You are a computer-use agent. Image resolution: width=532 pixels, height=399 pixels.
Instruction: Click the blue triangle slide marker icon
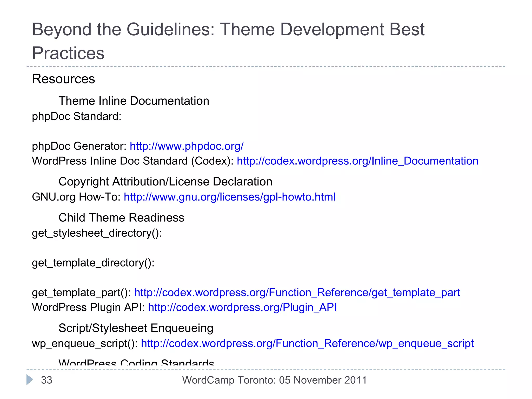30,380
